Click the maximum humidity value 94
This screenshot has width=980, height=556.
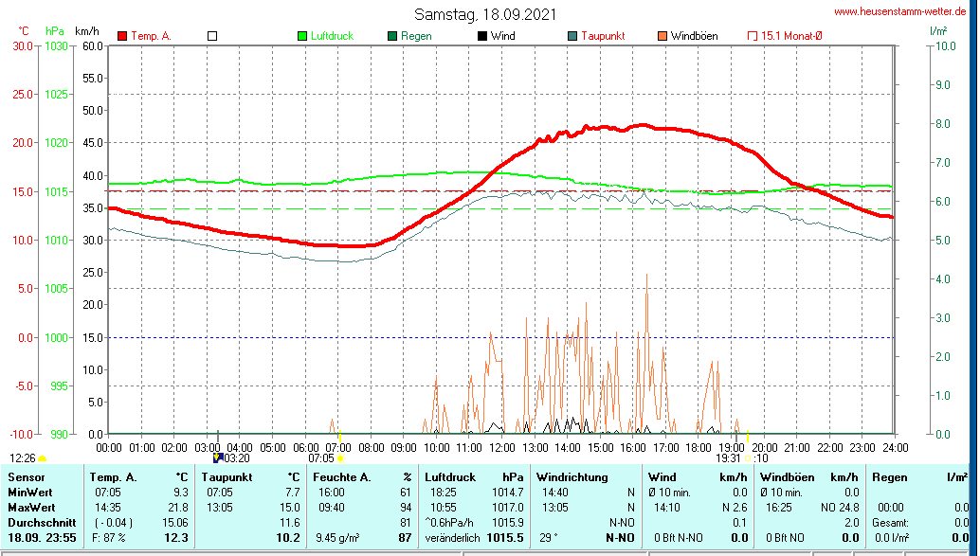click(x=407, y=508)
